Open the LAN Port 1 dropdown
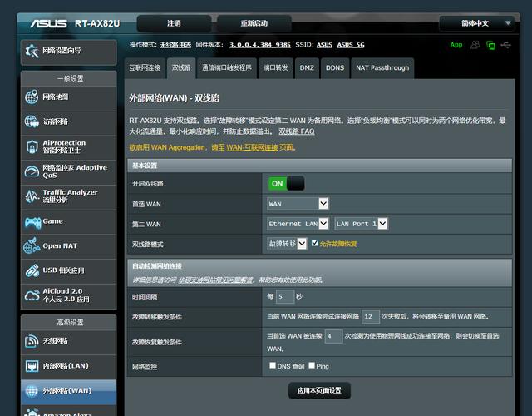The height and width of the screenshot is (416, 532). 361,224
